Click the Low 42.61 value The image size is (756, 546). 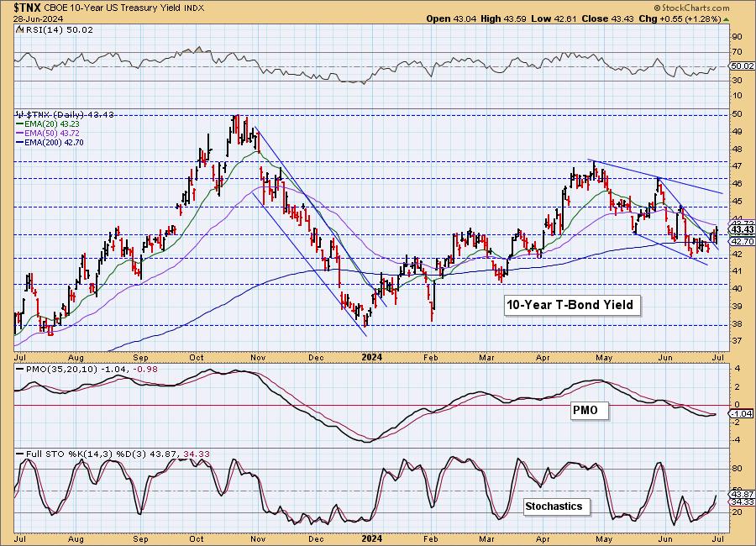pos(554,18)
